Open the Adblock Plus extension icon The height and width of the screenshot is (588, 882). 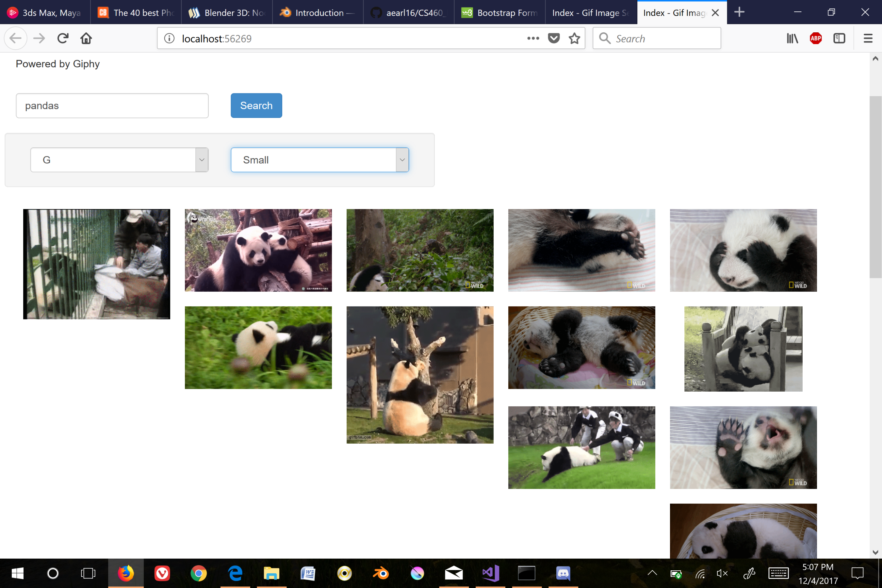tap(815, 38)
